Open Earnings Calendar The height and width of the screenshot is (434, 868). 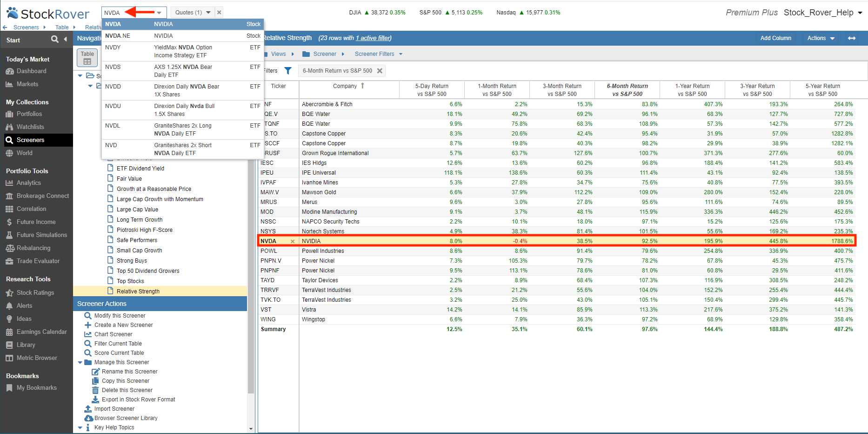41,332
